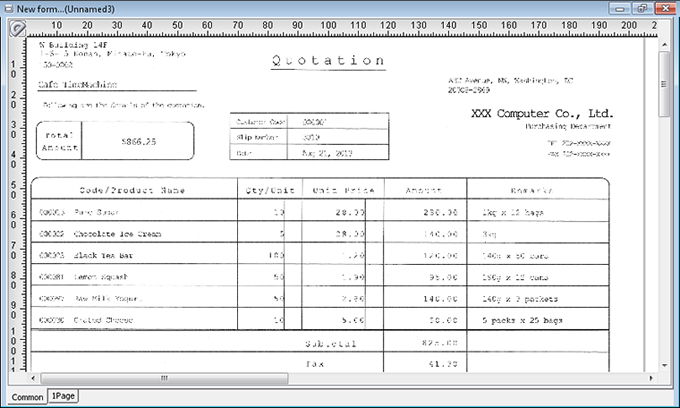Click the 5 packs x 25 bags remark

(x=522, y=320)
